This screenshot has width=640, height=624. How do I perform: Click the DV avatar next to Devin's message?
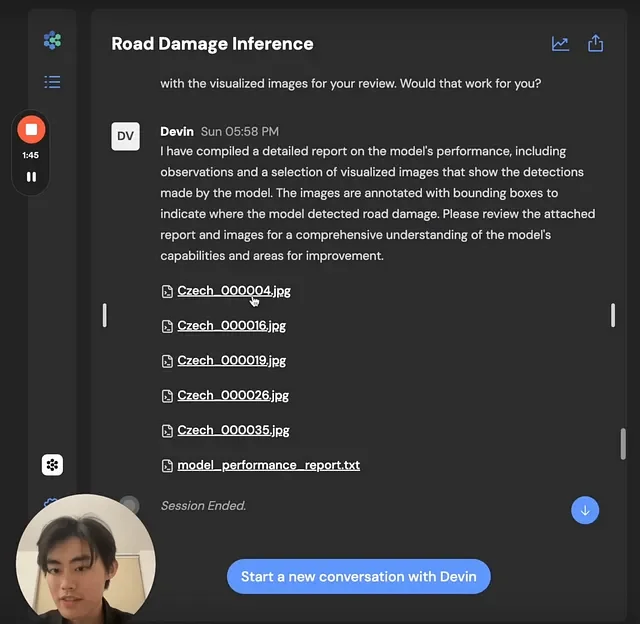[125, 136]
